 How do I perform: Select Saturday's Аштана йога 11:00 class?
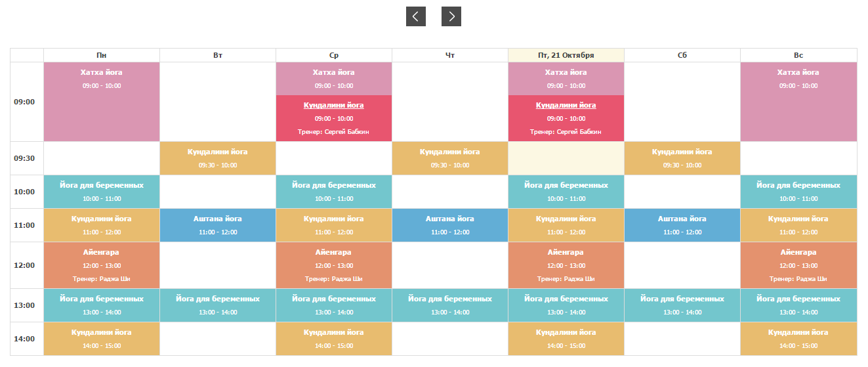[682, 225]
